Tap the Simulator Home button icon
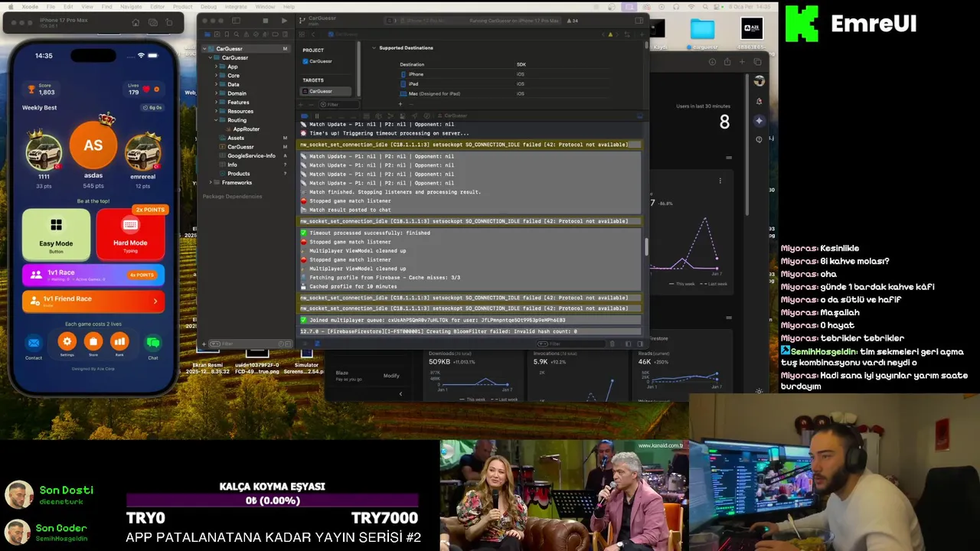 [x=136, y=22]
